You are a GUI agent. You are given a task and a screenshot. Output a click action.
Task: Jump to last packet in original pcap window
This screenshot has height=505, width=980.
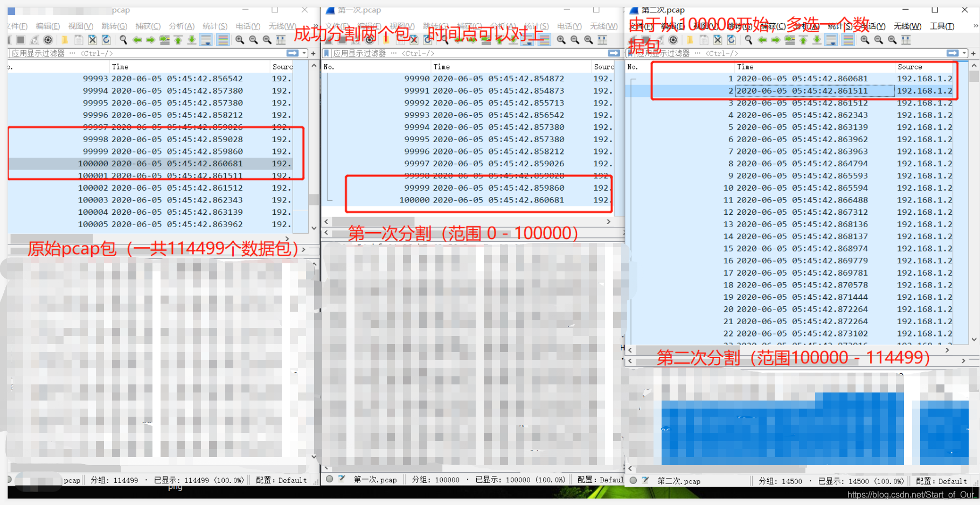coord(191,40)
